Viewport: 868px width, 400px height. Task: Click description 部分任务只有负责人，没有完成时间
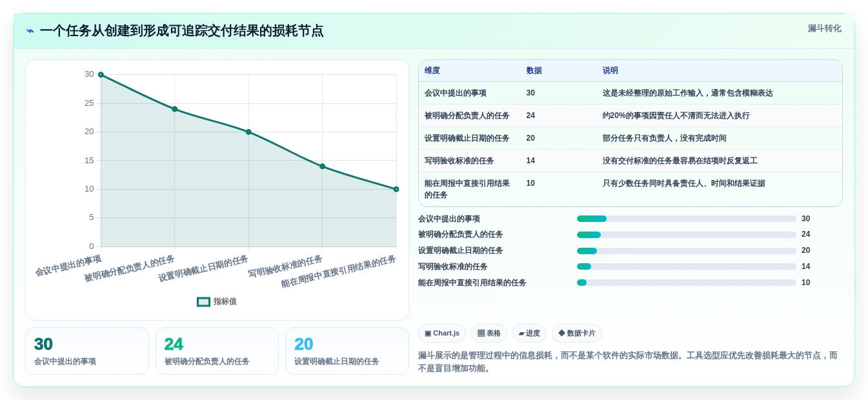coord(665,138)
